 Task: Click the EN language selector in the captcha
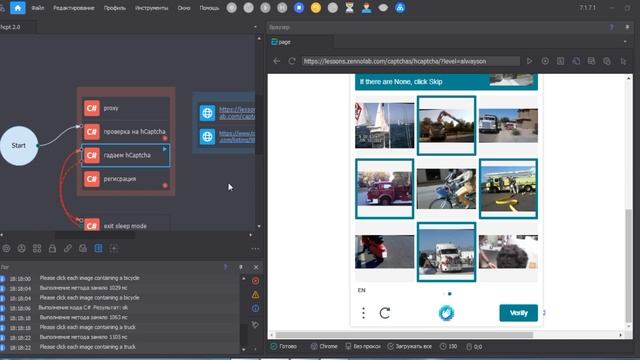[x=362, y=290]
